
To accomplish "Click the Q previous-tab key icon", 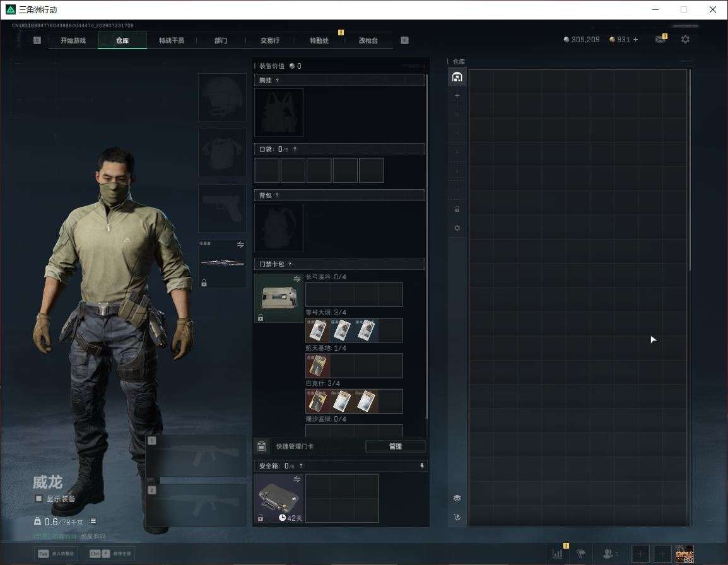I will pyautogui.click(x=37, y=40).
